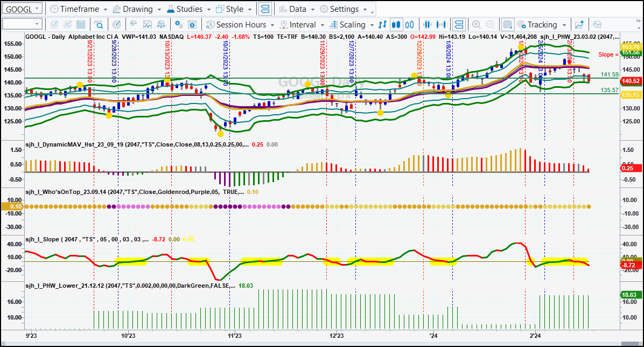Click the Tracking gear target icon

[522, 25]
